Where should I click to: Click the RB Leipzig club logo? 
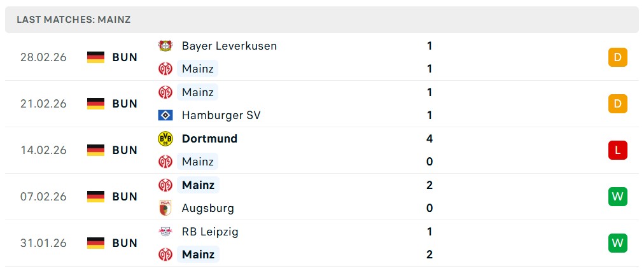click(165, 232)
